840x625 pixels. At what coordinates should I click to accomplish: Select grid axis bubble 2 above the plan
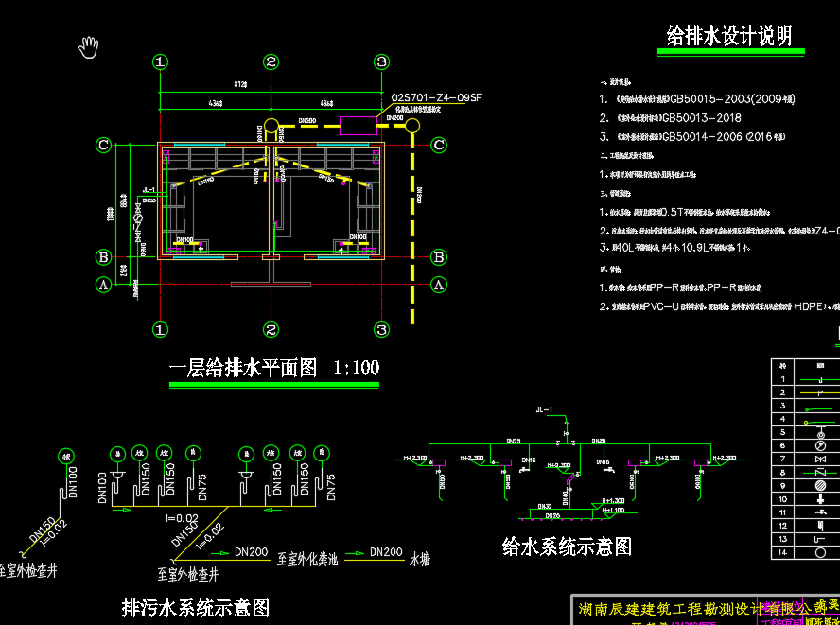271,61
